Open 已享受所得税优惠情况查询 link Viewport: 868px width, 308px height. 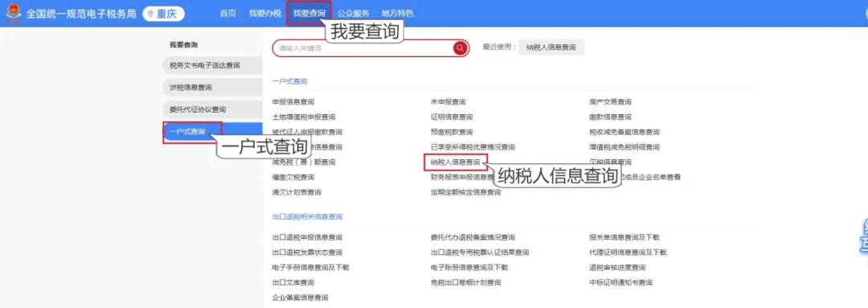[x=473, y=147]
